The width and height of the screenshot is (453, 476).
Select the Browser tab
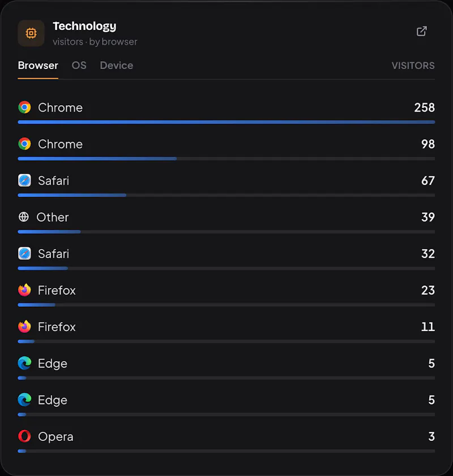pos(38,65)
